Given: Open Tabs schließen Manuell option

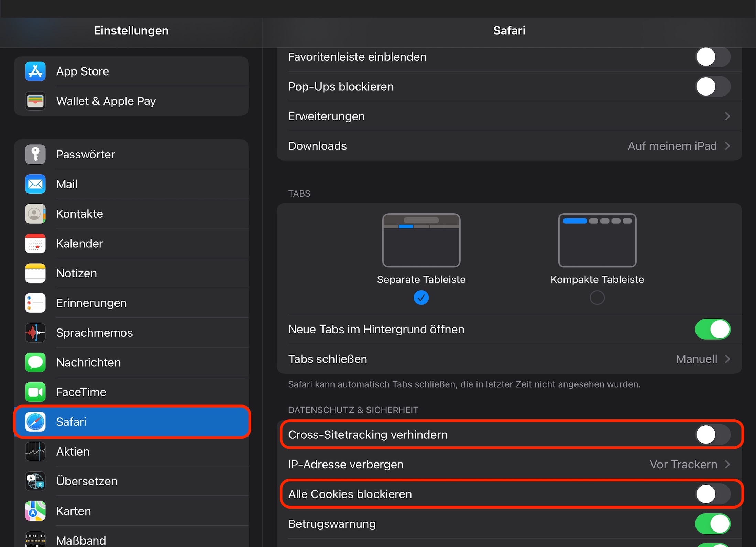Looking at the screenshot, I should 703,359.
